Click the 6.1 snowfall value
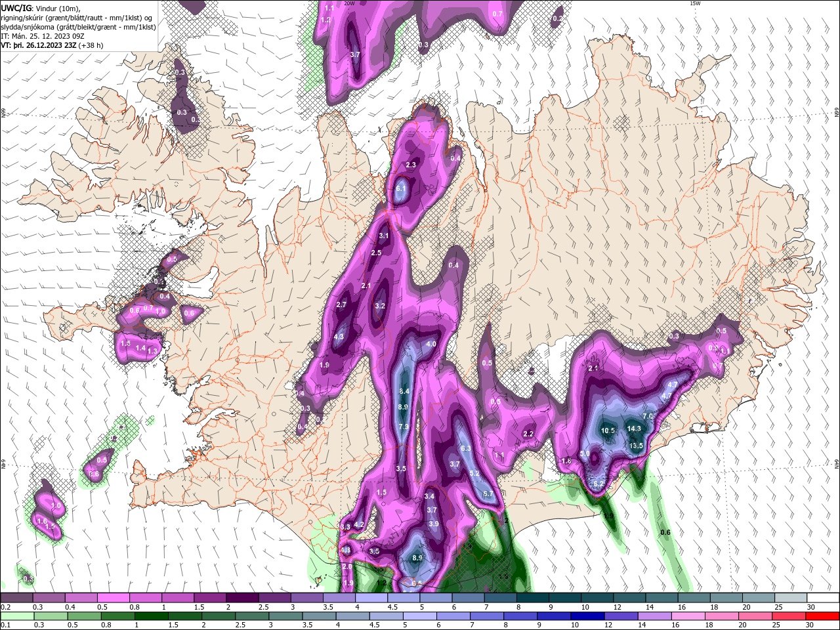The height and width of the screenshot is (630, 840). click(402, 188)
